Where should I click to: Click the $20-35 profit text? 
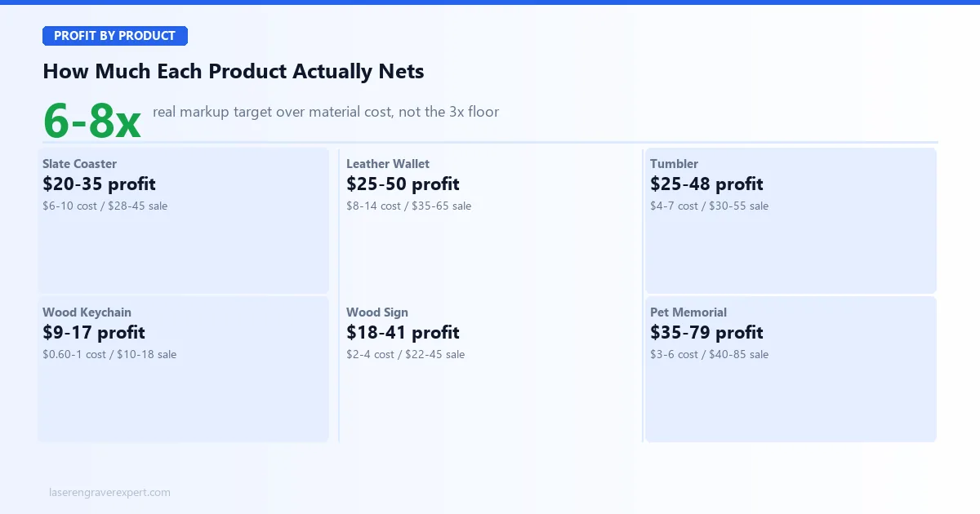99,184
